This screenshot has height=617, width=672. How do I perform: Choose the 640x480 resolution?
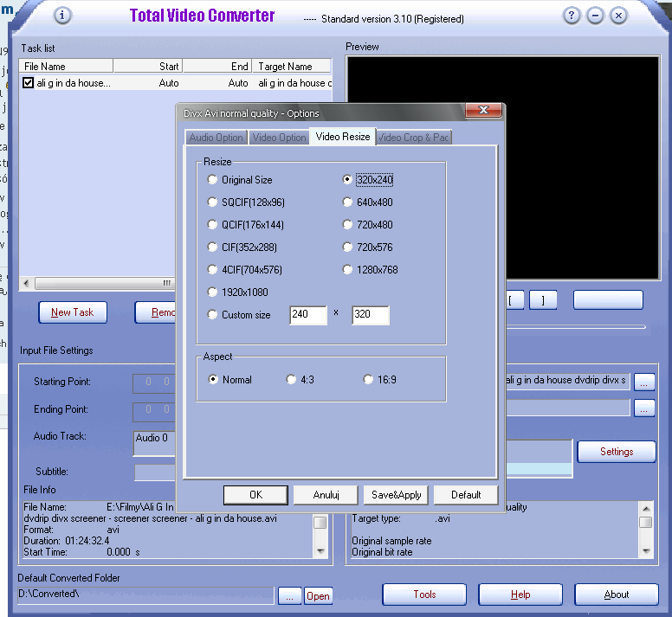tap(347, 202)
